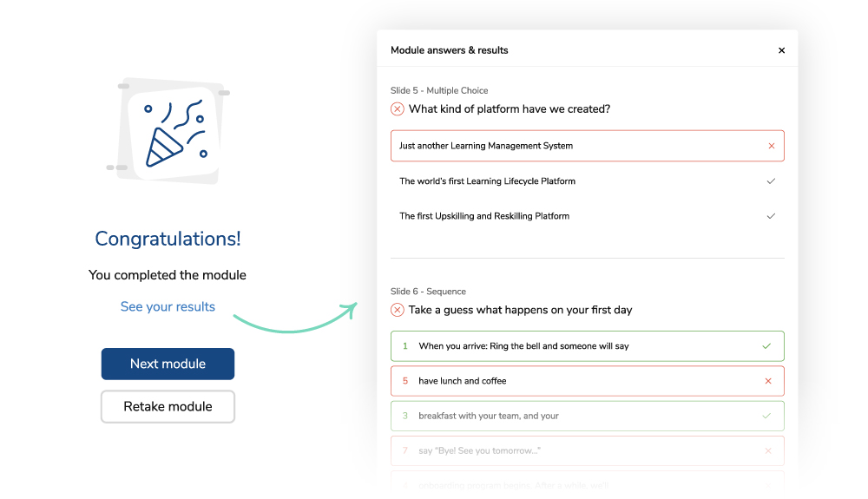This screenshot has width=868, height=499.
Task: Click sequence item 3 'breakfast with your team'
Action: (x=489, y=416)
